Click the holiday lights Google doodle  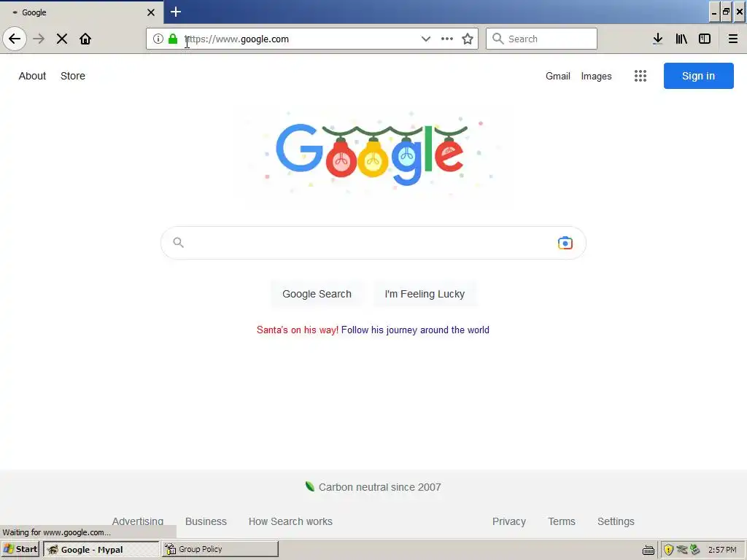coord(371,155)
